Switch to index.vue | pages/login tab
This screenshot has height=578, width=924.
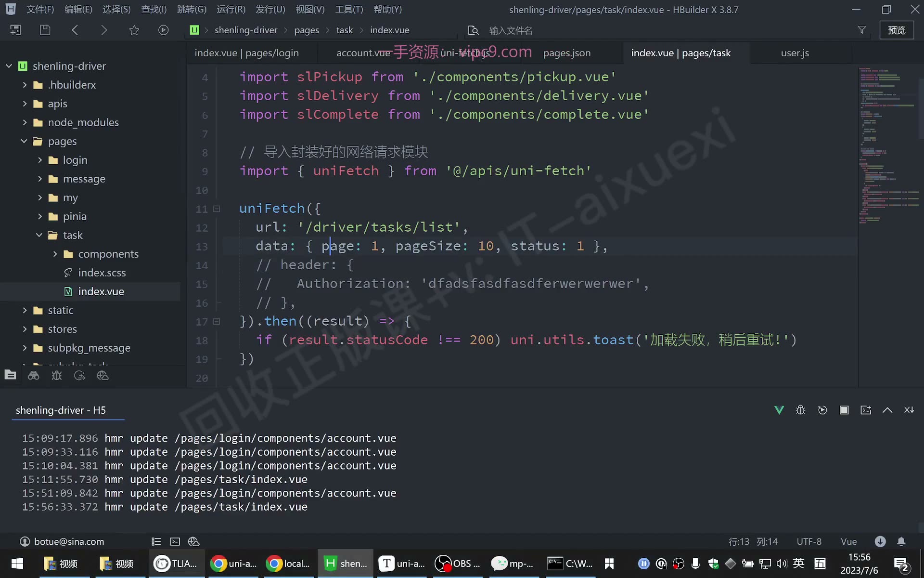(246, 53)
